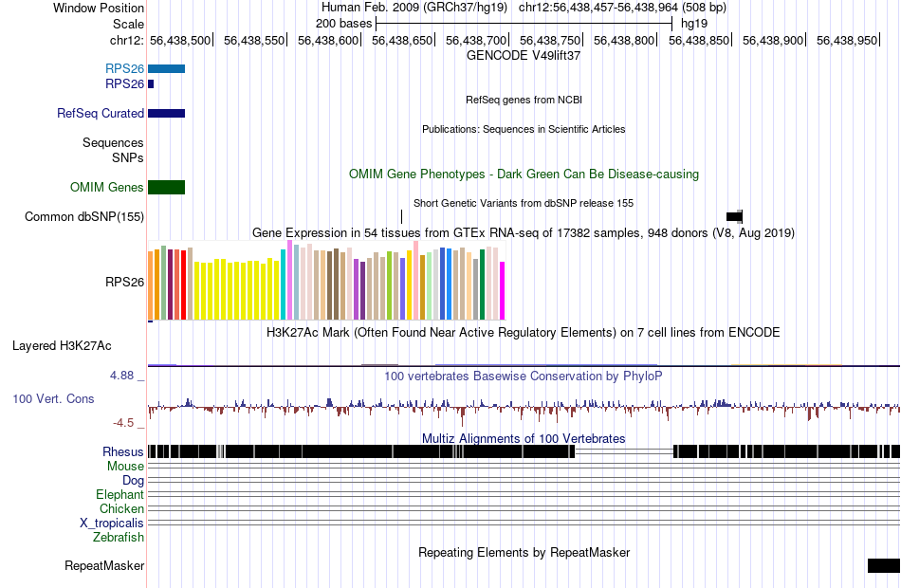
Task: Click the OMIM Genes track label
Action: 106,188
